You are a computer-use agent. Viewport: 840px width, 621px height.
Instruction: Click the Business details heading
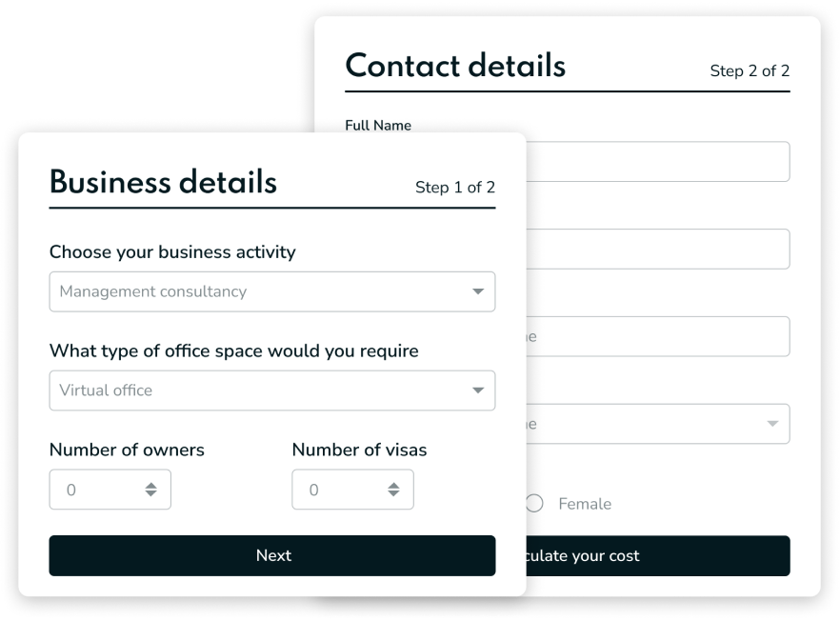(x=163, y=182)
